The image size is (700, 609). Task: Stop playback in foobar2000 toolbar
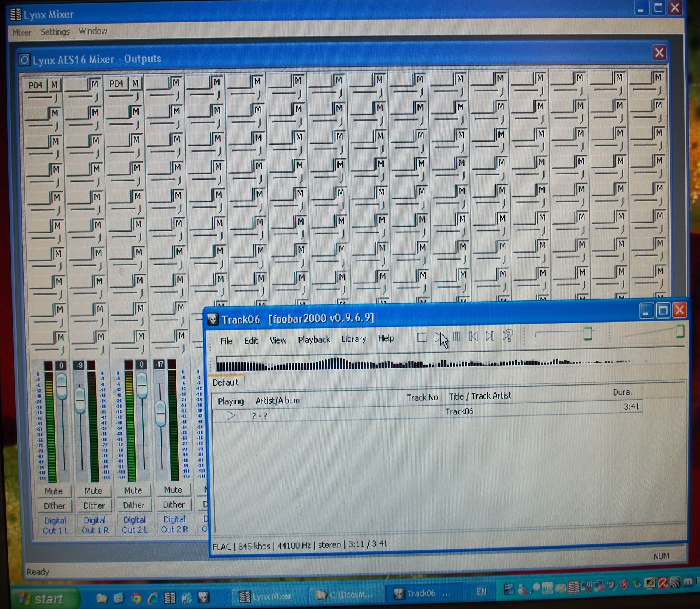pos(422,337)
